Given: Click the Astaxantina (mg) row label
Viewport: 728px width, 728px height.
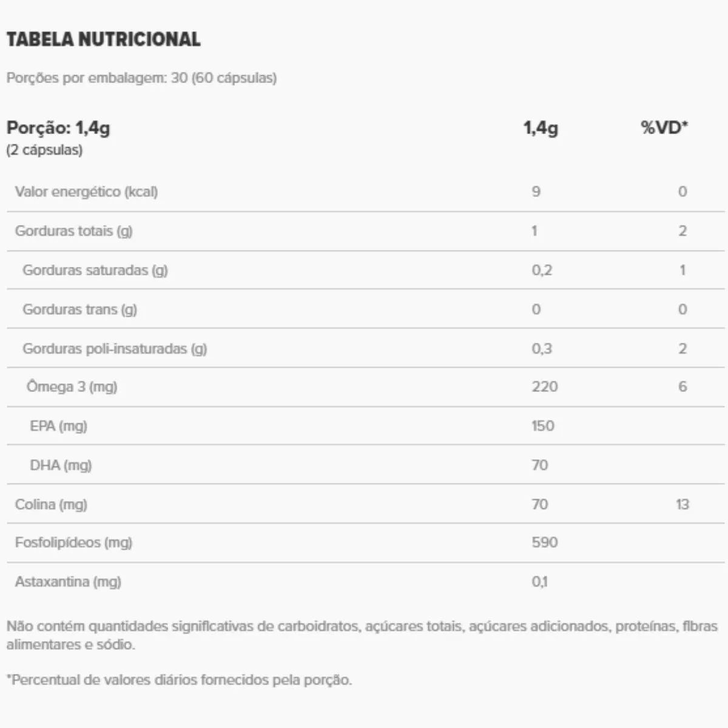Looking at the screenshot, I should click(x=68, y=582).
